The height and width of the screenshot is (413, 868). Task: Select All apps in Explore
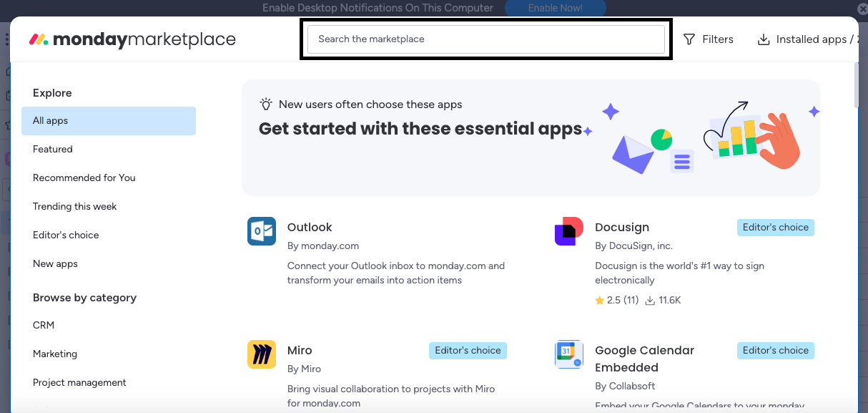click(x=109, y=121)
